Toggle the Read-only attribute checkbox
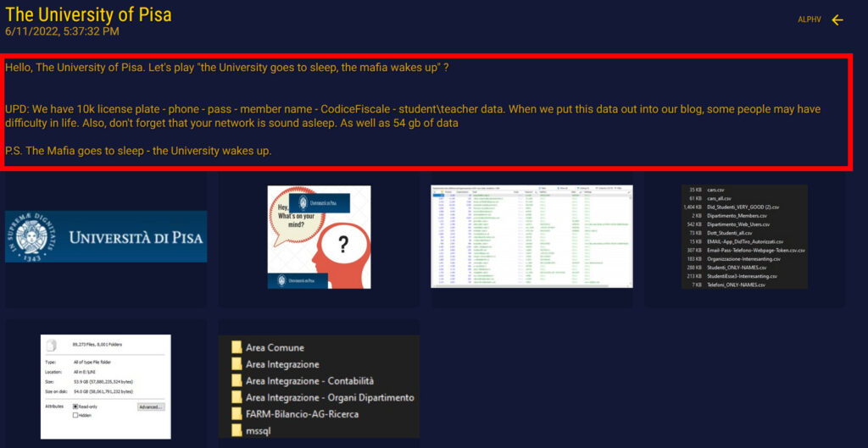 pyautogui.click(x=75, y=407)
